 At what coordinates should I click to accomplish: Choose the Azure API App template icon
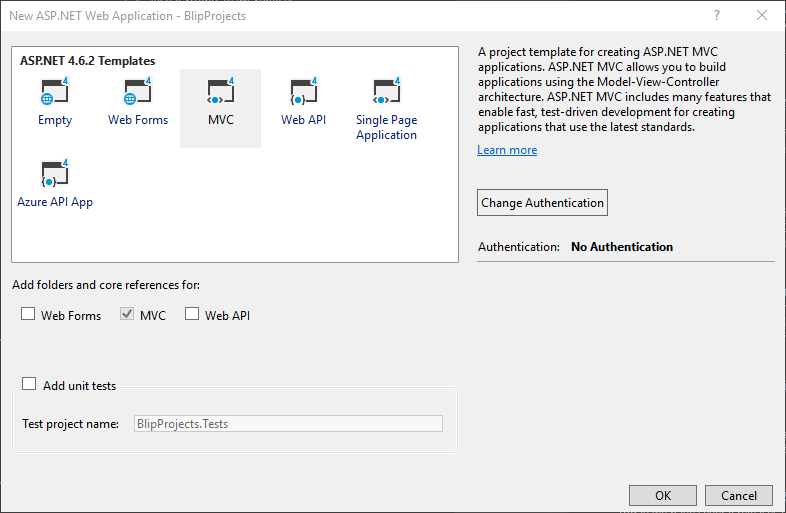[54, 174]
